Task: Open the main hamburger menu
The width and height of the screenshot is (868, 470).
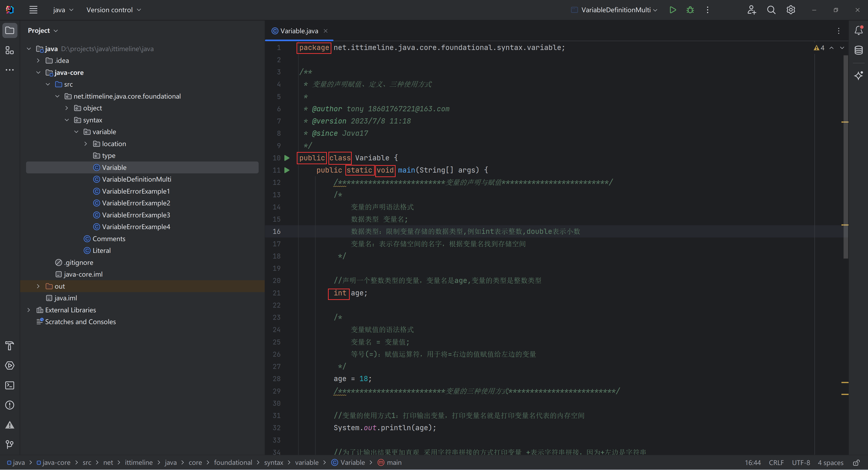Action: 33,10
